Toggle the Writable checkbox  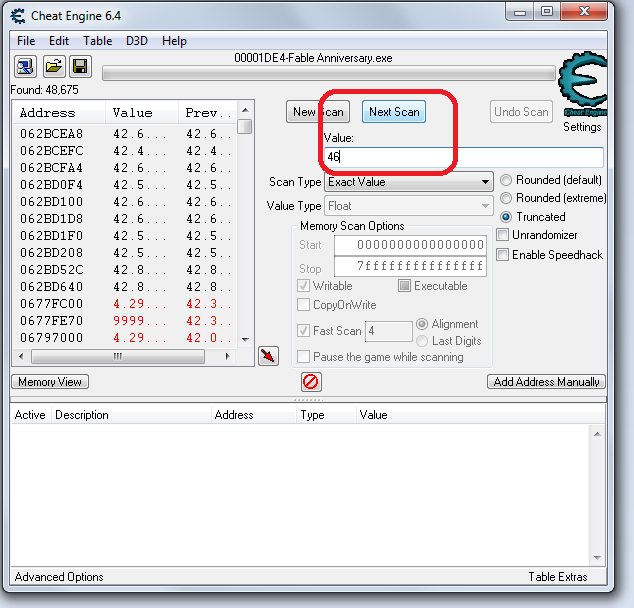tap(303, 286)
